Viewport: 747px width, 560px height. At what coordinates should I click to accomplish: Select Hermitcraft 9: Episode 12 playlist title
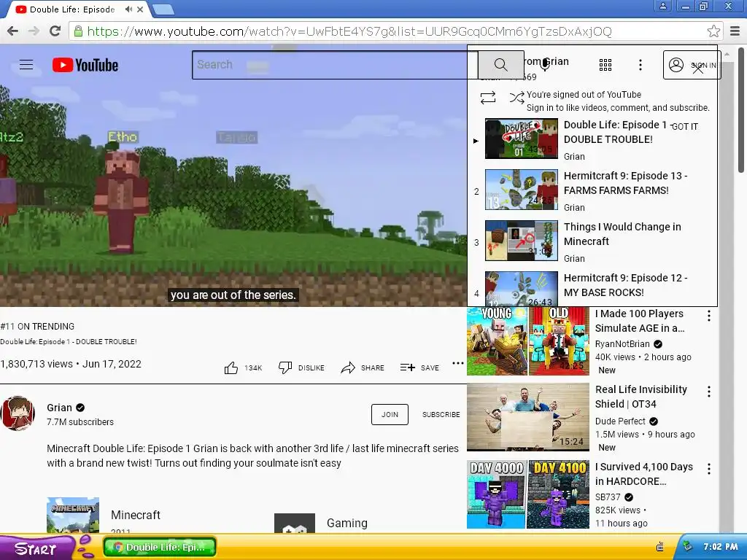pos(625,285)
